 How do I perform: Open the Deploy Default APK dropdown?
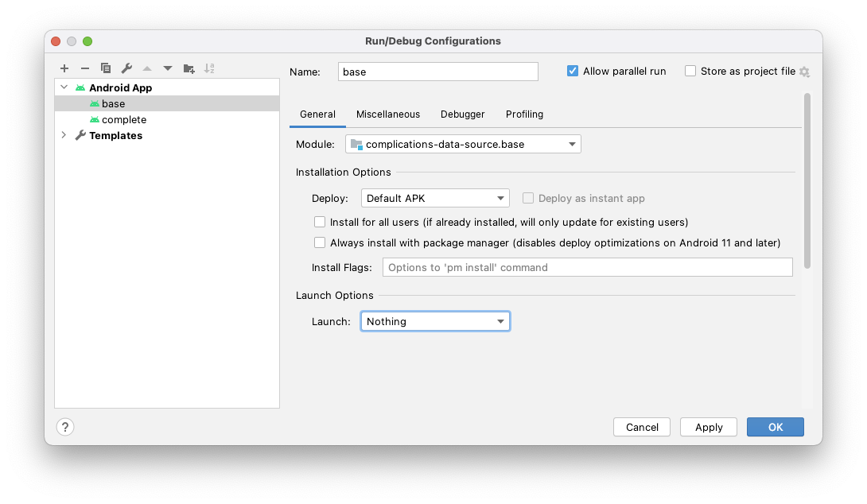(x=435, y=199)
